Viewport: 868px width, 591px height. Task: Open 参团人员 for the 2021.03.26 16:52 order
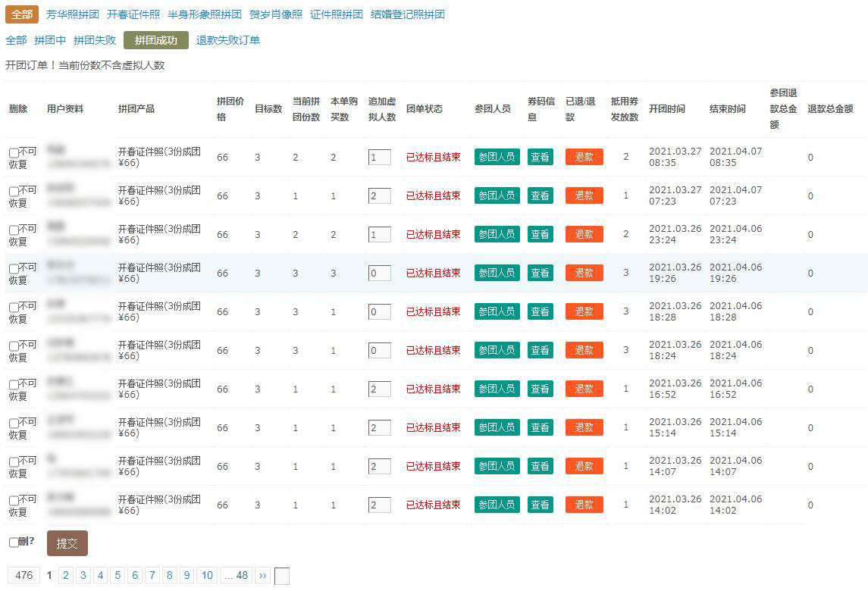tap(497, 389)
